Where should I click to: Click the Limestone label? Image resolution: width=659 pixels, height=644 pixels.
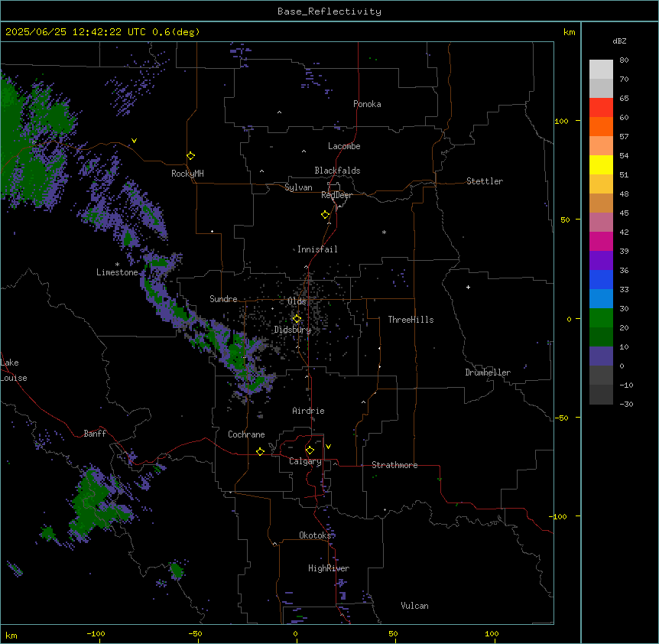[117, 272]
